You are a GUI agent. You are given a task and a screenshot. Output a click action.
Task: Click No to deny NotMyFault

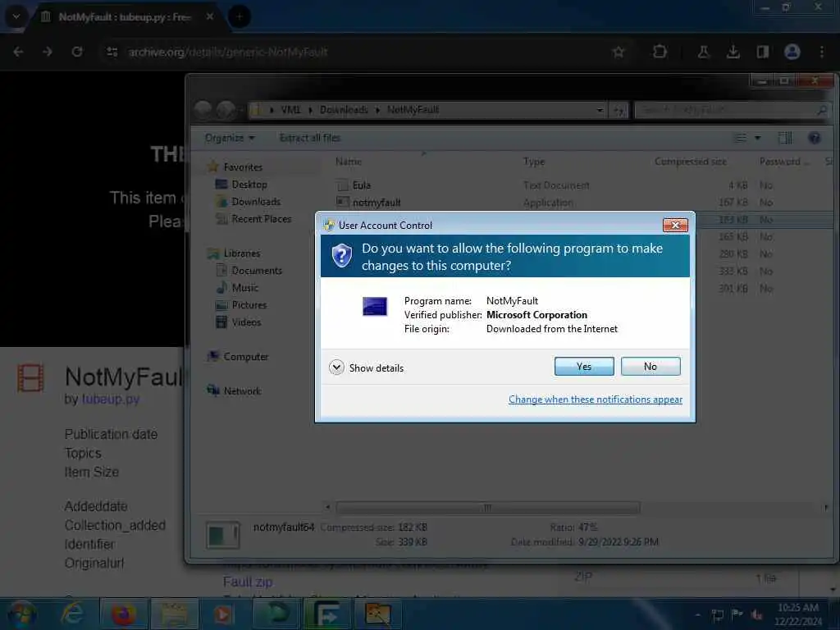(x=651, y=367)
